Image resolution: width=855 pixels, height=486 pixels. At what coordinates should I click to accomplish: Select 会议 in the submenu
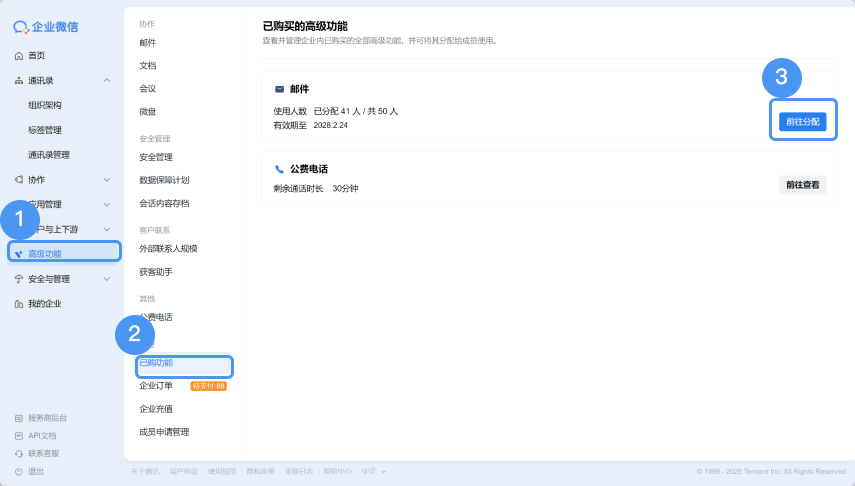click(x=147, y=88)
